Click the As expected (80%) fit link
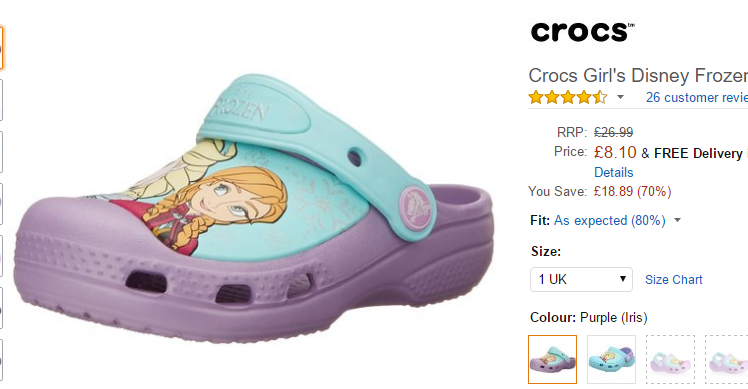Screen dimensions: 748x389 point(610,221)
